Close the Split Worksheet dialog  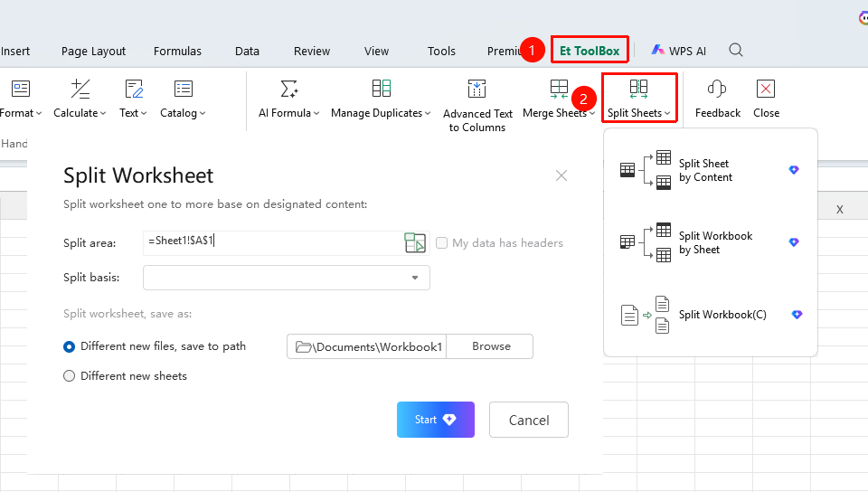point(561,175)
